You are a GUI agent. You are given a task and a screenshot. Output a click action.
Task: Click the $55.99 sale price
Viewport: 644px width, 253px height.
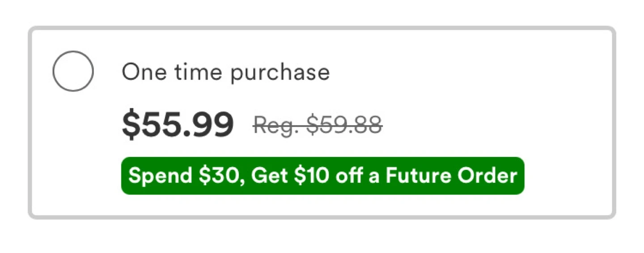[x=178, y=125]
